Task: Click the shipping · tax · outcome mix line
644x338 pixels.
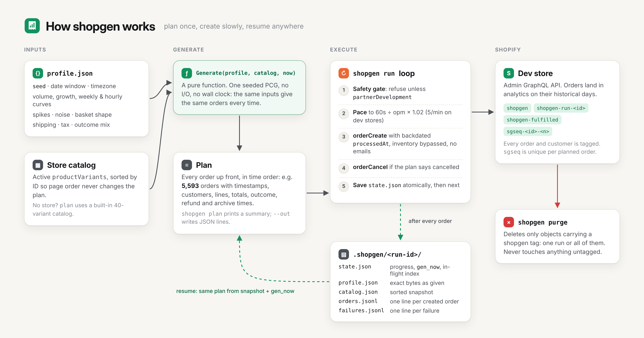Action: click(71, 125)
